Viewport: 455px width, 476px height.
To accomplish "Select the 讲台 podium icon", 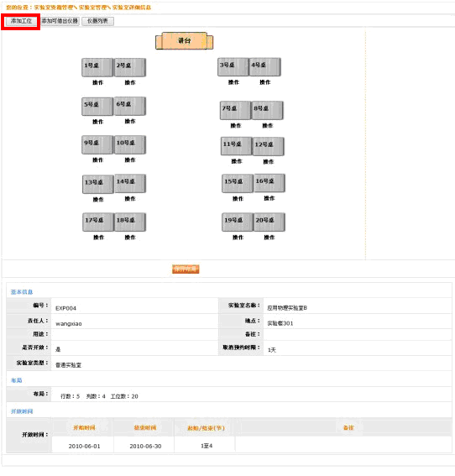I will tap(184, 41).
